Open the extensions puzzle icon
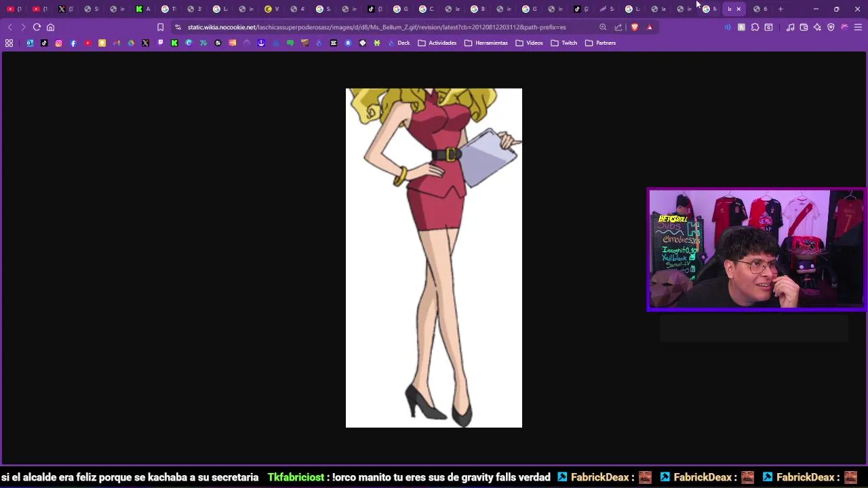This screenshot has width=868, height=488. 755,27
